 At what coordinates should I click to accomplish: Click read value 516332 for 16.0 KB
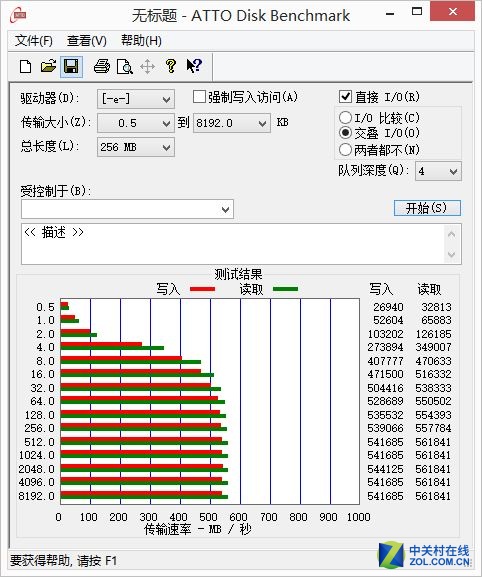pyautogui.click(x=433, y=374)
